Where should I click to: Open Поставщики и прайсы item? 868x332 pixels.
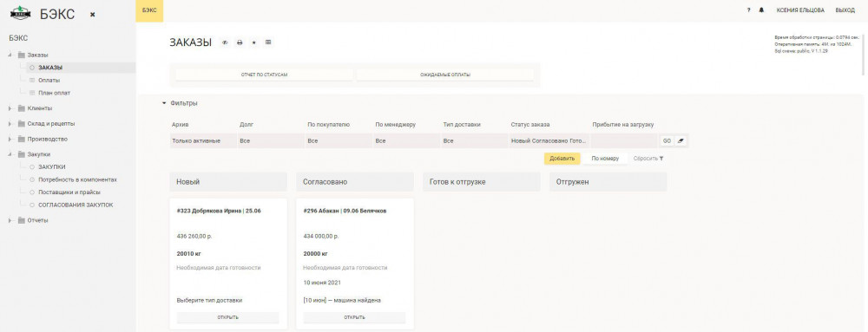(x=69, y=192)
